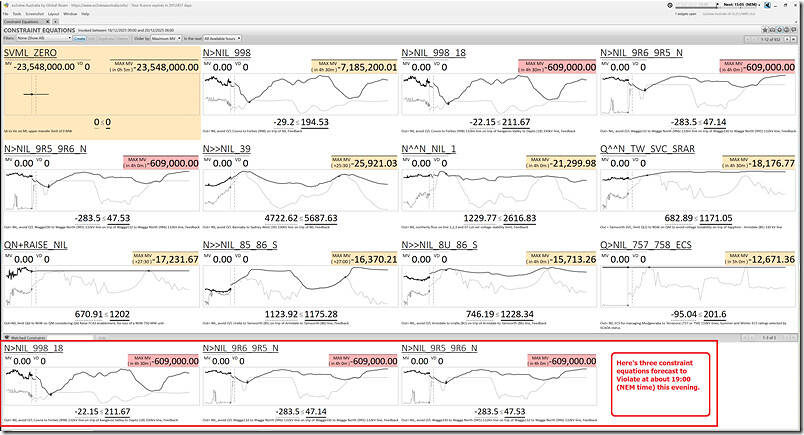Open the Filters dropdown

[44, 38]
